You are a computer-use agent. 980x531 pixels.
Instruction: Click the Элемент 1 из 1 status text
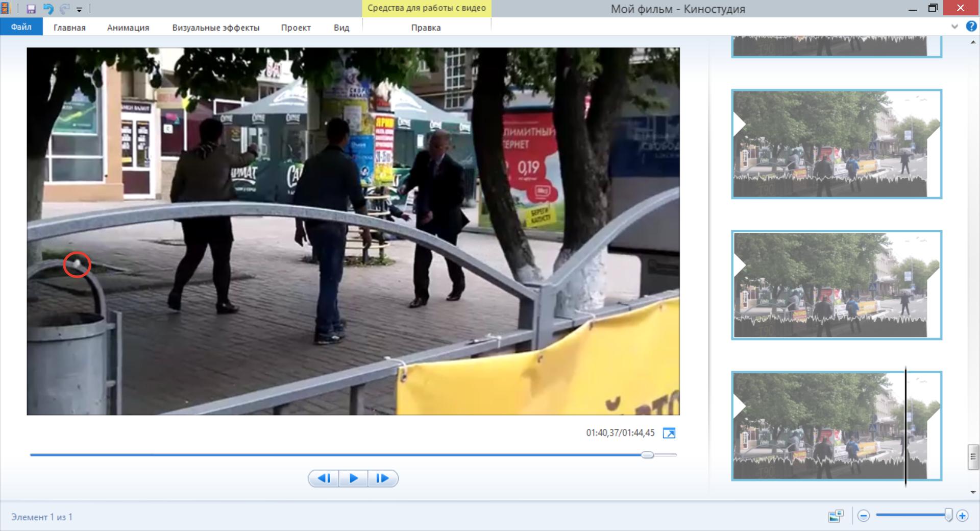tap(42, 517)
